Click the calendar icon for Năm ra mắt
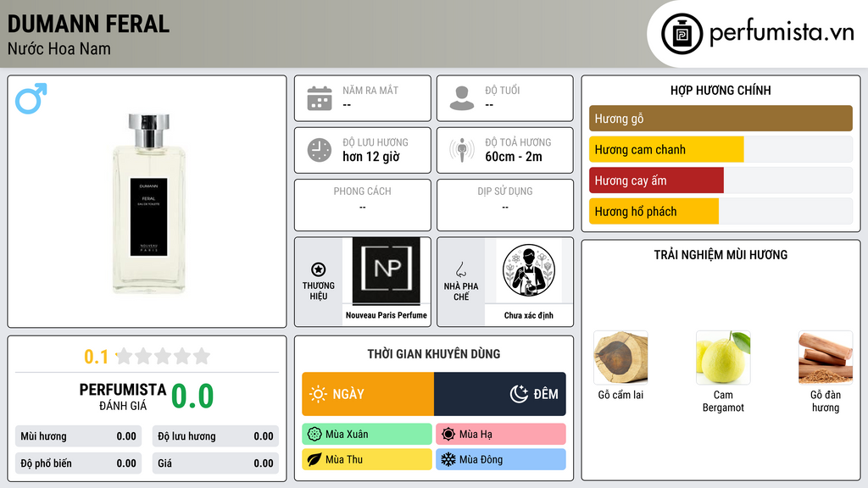The height and width of the screenshot is (488, 868). (x=320, y=98)
